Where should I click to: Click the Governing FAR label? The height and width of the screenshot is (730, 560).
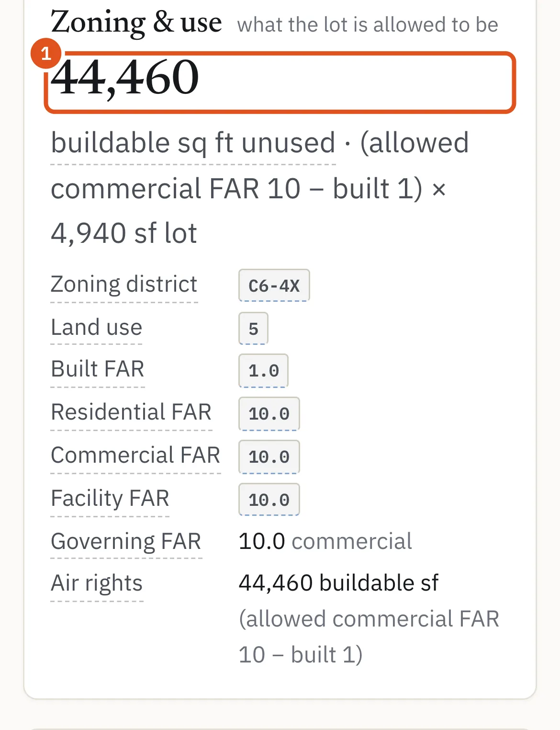click(126, 542)
